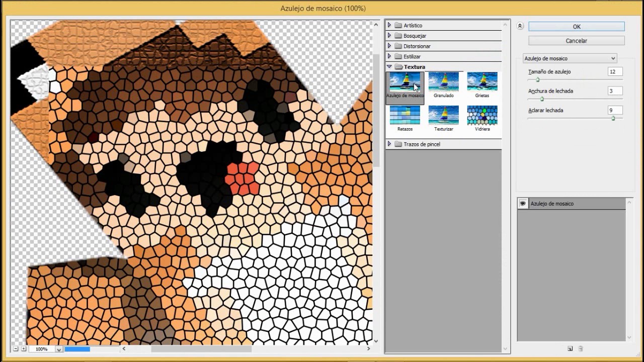Click the Tamaño de azulejo value field
644x362 pixels.
tap(615, 72)
